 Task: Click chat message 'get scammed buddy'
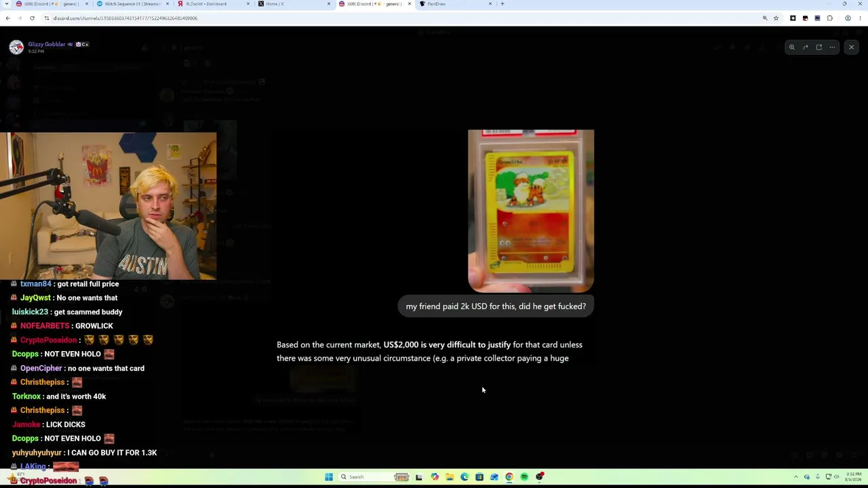pyautogui.click(x=88, y=312)
